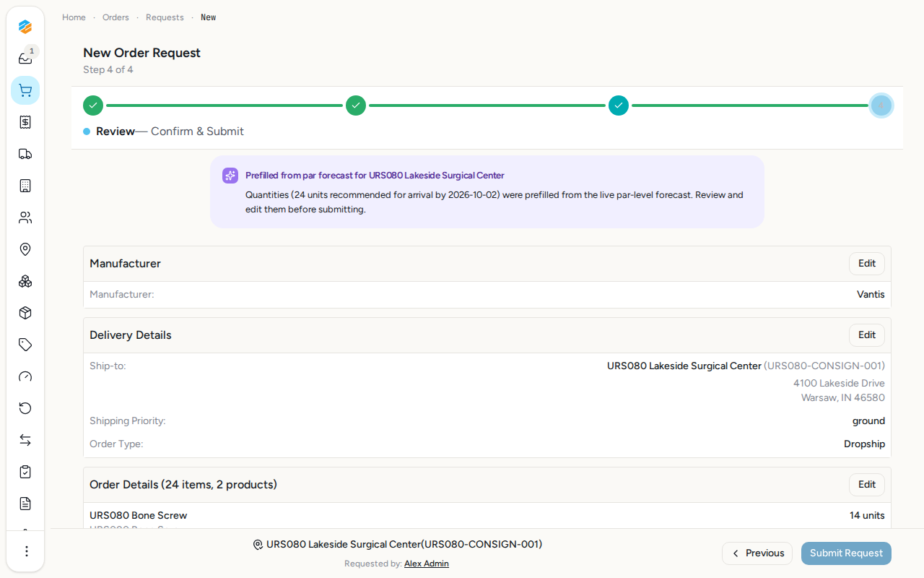Image resolution: width=924 pixels, height=578 pixels.
Task: Open the building facilities icon
Action: click(x=25, y=186)
